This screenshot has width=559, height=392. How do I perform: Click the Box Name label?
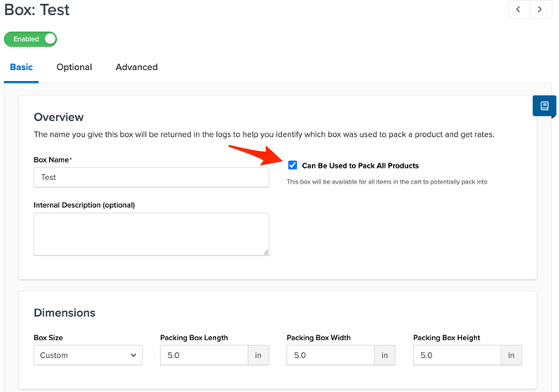point(53,159)
